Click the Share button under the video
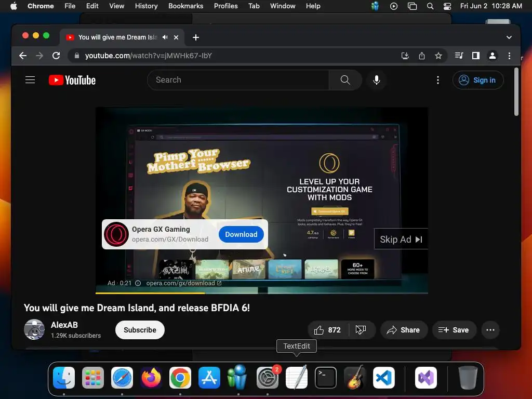Image resolution: width=532 pixels, height=399 pixels. tap(404, 330)
